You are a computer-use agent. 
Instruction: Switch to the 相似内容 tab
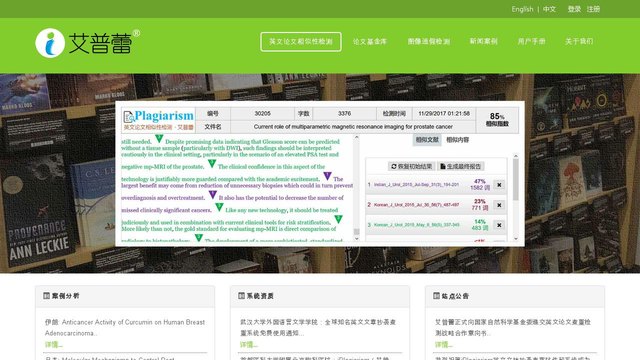point(458,140)
